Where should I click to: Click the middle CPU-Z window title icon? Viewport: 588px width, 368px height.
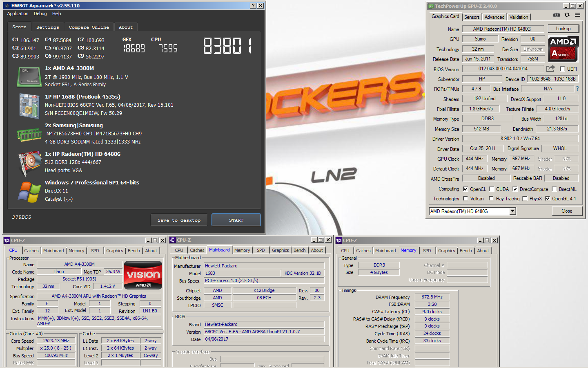[x=173, y=240]
